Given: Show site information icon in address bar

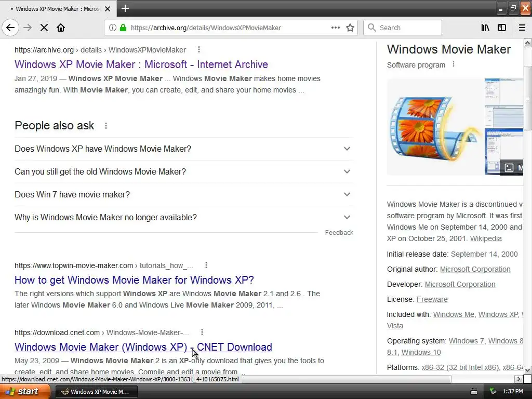Looking at the screenshot, I should (113, 28).
